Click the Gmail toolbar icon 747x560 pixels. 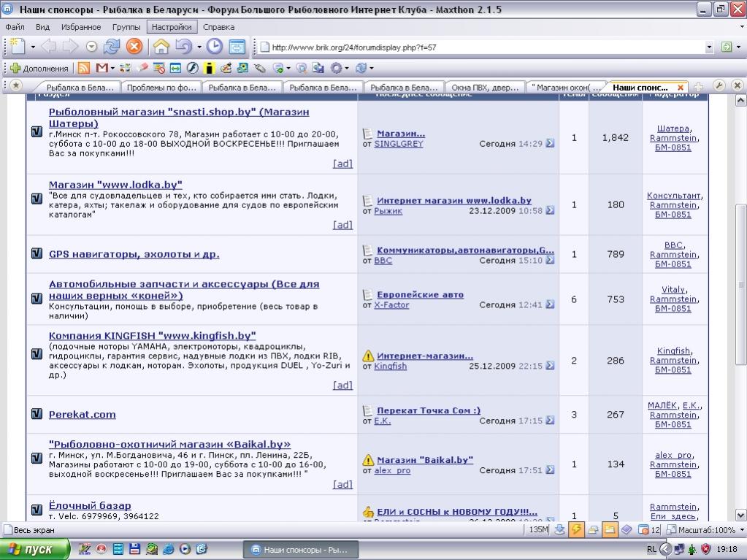(x=101, y=68)
